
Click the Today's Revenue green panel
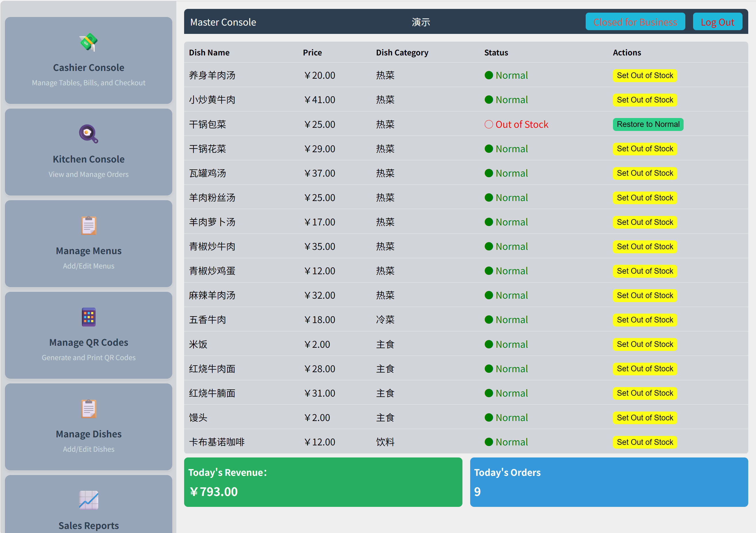click(323, 482)
